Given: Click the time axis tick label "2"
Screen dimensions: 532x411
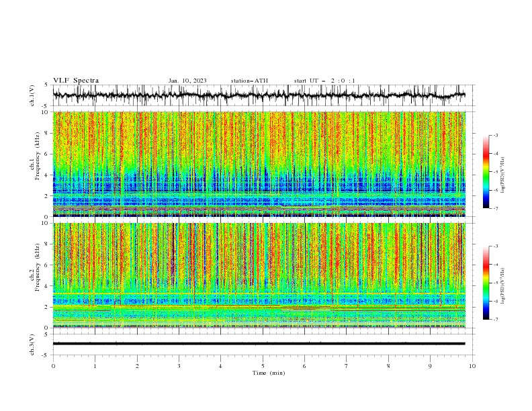Looking at the screenshot, I should (137, 366).
